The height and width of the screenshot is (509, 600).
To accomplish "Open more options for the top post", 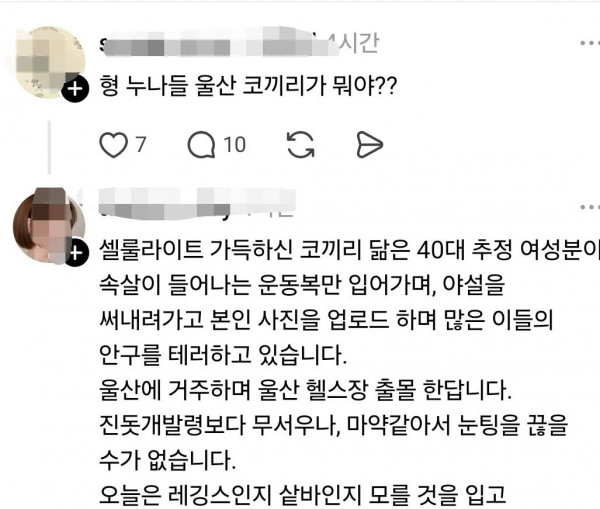I will (x=590, y=43).
